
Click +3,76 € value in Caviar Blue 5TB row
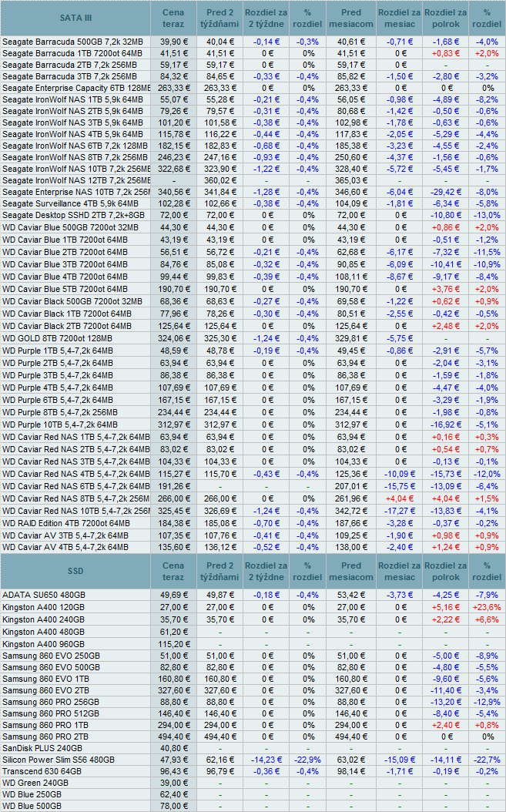tap(446, 289)
